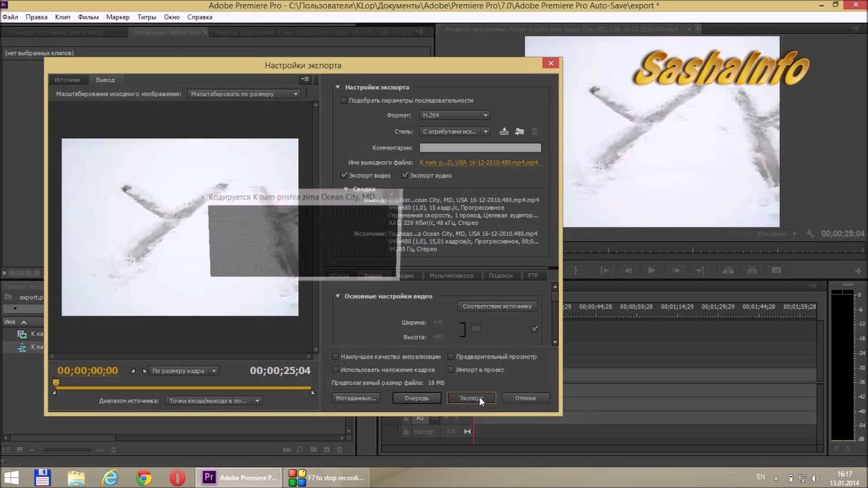This screenshot has width=868, height=488.
Task: Click the export settings vertical scrollbar
Action: 555,316
